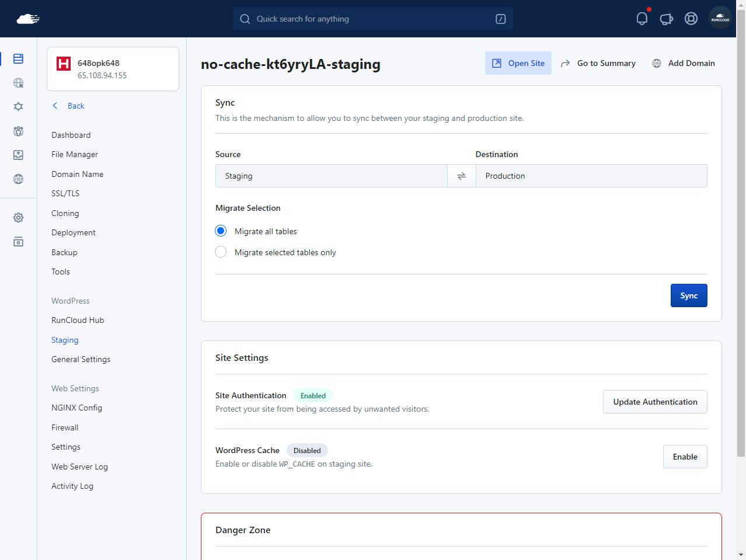Click the search magnifier icon
The height and width of the screenshot is (560, 746).
245,19
